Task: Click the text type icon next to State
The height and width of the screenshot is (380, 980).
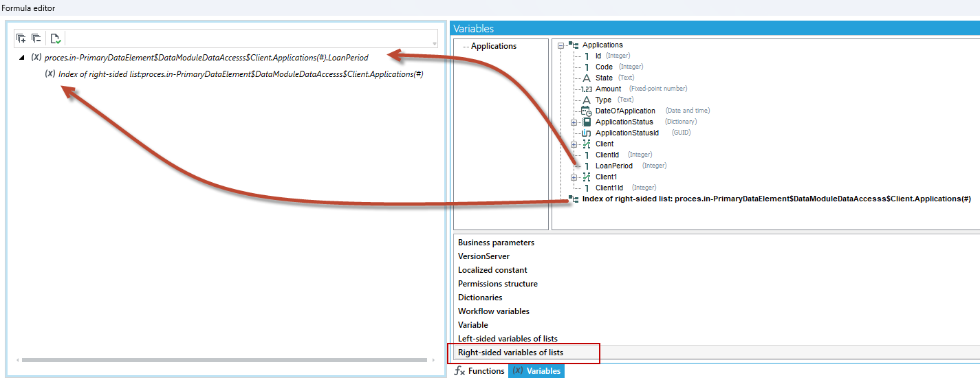Action: [587, 78]
